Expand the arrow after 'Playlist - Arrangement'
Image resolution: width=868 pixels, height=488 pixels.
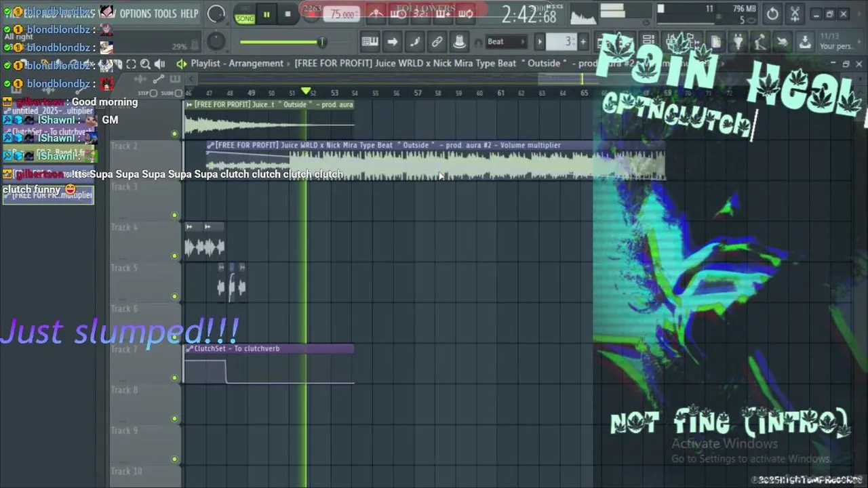tap(289, 64)
